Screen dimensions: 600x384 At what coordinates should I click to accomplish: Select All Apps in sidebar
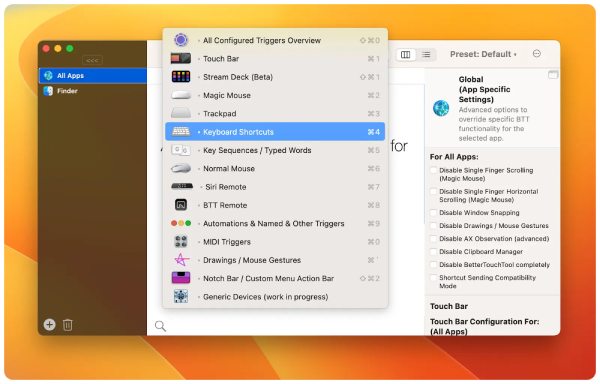point(93,75)
